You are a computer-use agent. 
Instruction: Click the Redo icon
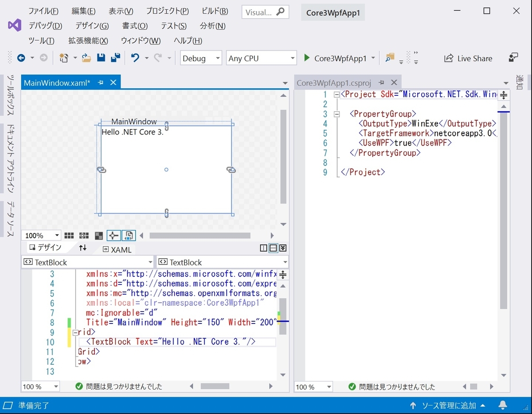click(158, 58)
